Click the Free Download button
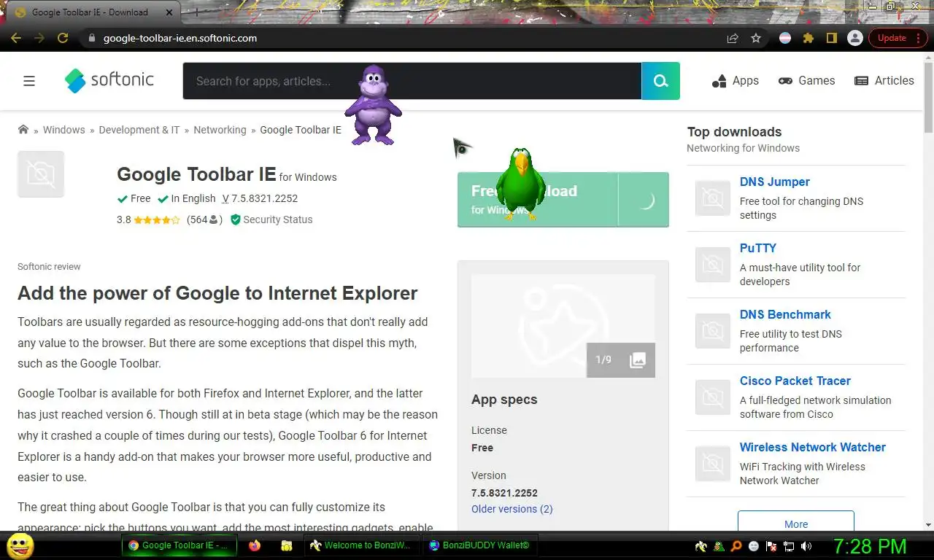 (563, 200)
